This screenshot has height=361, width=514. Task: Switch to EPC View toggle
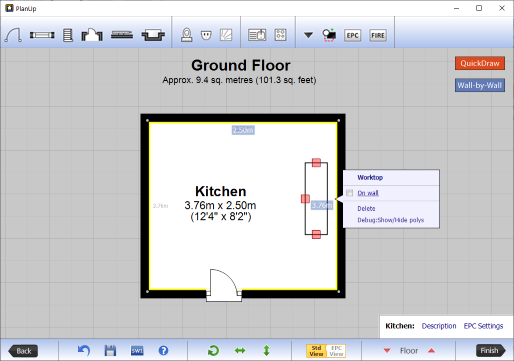coord(336,351)
